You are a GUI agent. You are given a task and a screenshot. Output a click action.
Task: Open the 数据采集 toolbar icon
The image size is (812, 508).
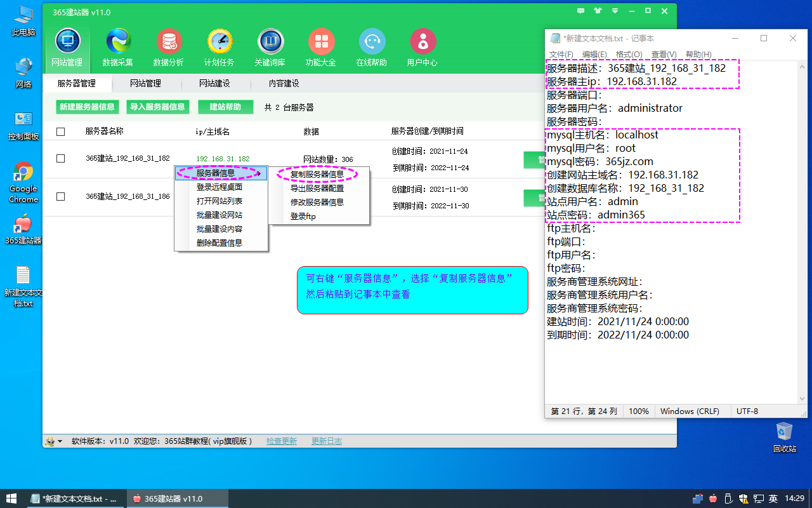coord(118,48)
